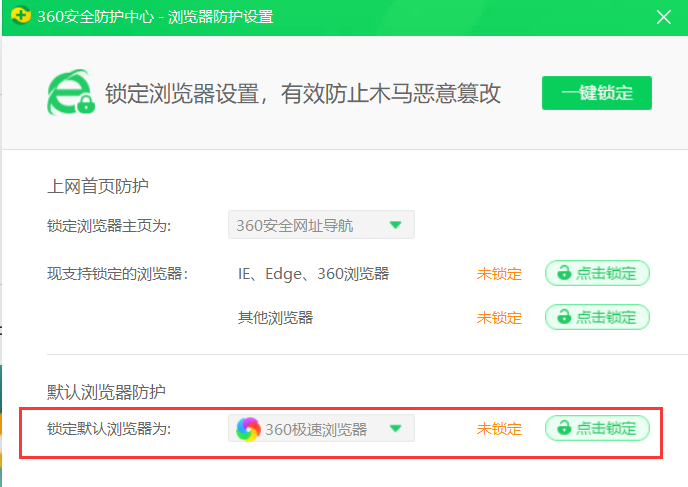
Task: Click lock button for IE、Edge、360浏览器 row
Action: pyautogui.click(x=597, y=273)
